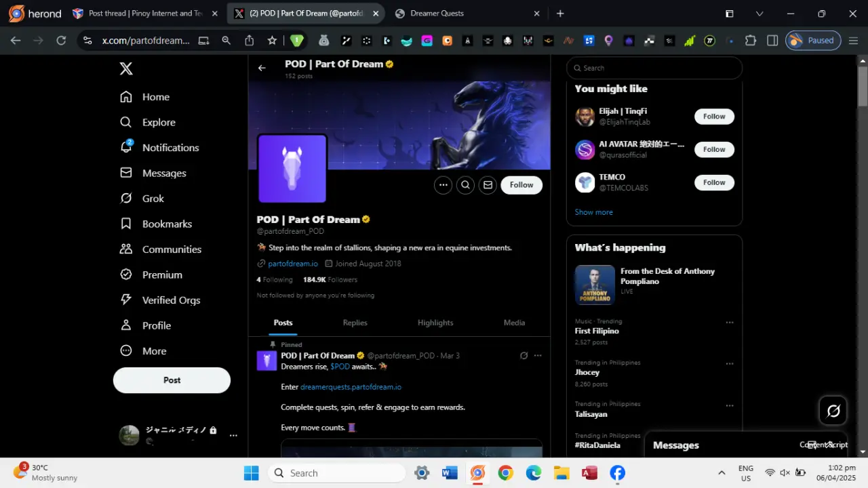This screenshot has width=868, height=488.
Task: Open browser extensions puzzle icon
Action: (x=751, y=41)
